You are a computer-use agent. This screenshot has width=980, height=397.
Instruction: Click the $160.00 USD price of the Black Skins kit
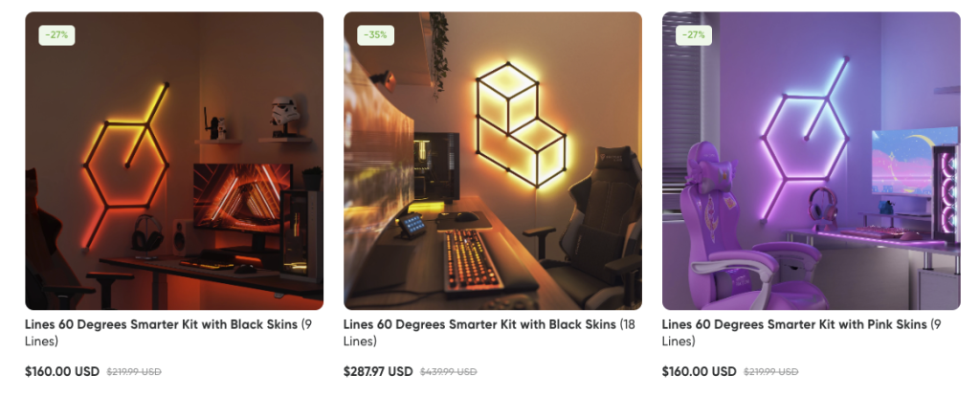[61, 371]
